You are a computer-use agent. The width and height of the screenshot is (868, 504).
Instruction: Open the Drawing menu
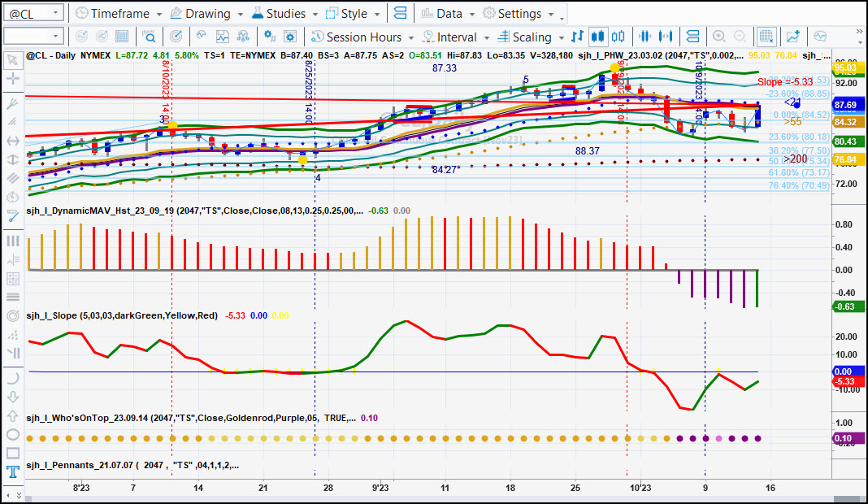point(201,13)
